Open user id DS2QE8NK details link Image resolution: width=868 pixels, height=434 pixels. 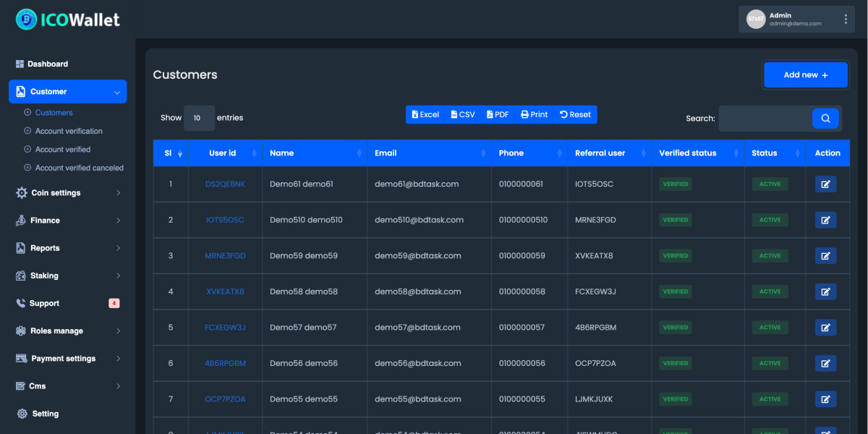tap(224, 184)
